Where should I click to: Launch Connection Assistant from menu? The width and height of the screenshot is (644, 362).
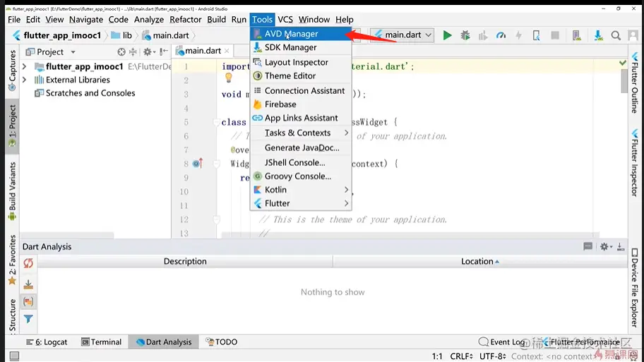[301, 91]
